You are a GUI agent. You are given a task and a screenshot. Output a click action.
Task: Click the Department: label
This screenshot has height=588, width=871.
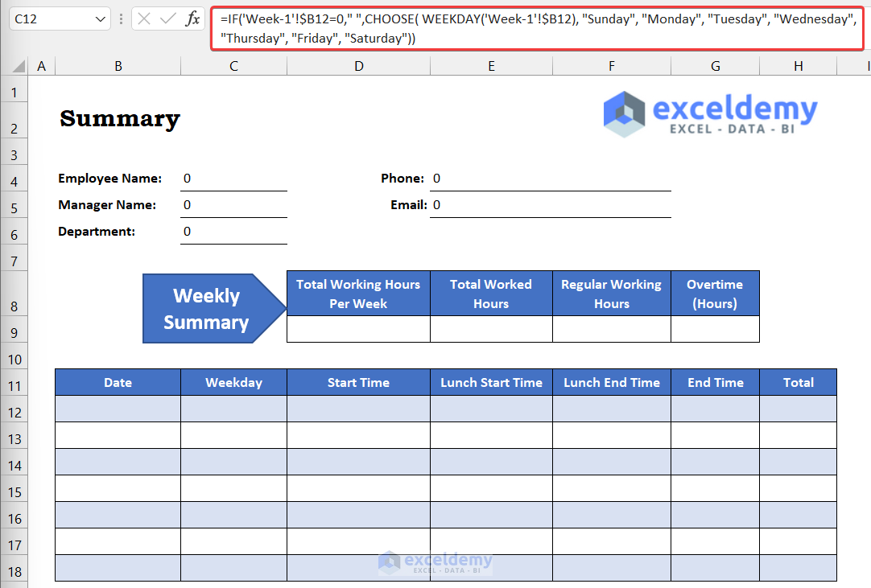click(x=97, y=232)
